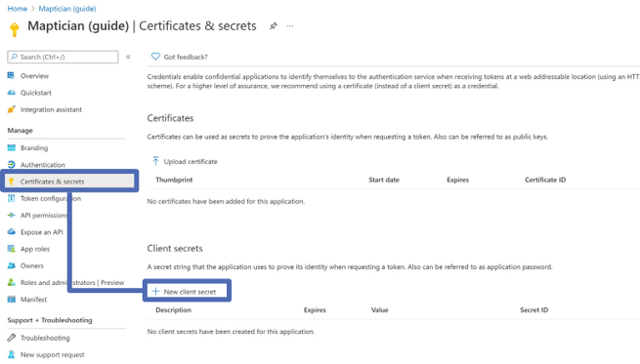Open the ellipsis more options menu
This screenshot has width=640, height=364.
point(290,26)
